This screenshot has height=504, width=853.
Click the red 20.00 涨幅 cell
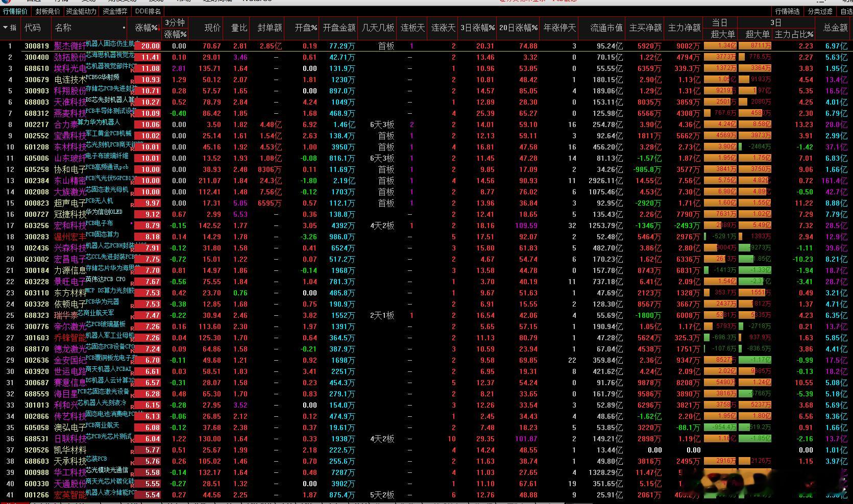148,46
